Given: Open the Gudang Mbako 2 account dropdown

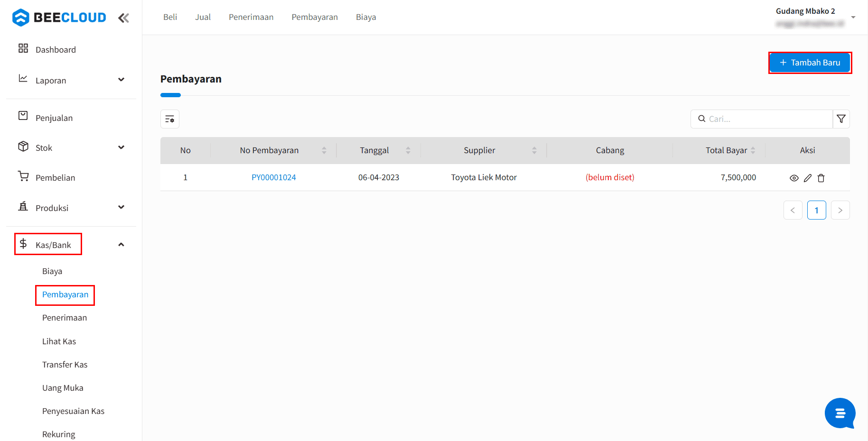Looking at the screenshot, I should [x=853, y=17].
